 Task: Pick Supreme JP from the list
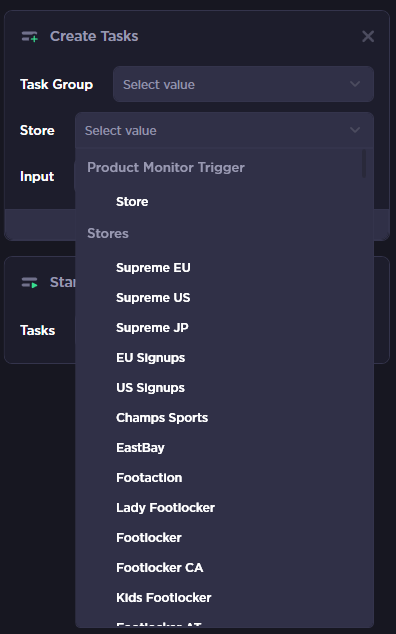224,328
